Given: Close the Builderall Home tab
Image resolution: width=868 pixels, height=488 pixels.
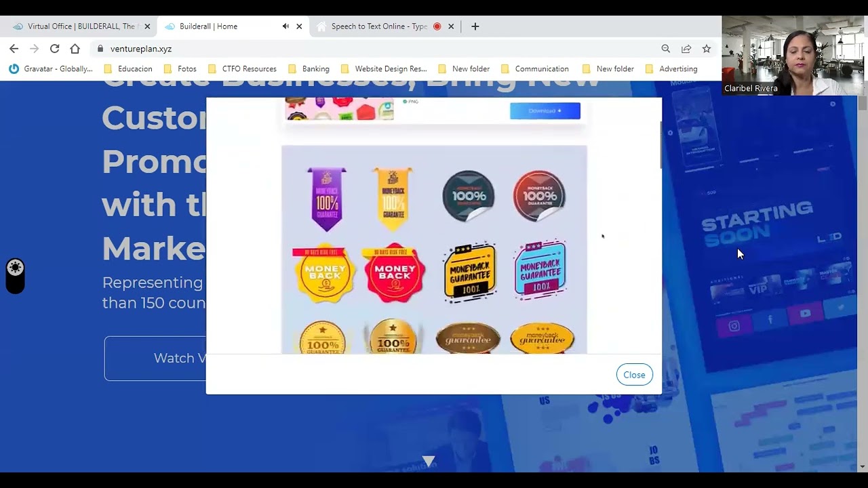Looking at the screenshot, I should point(299,26).
